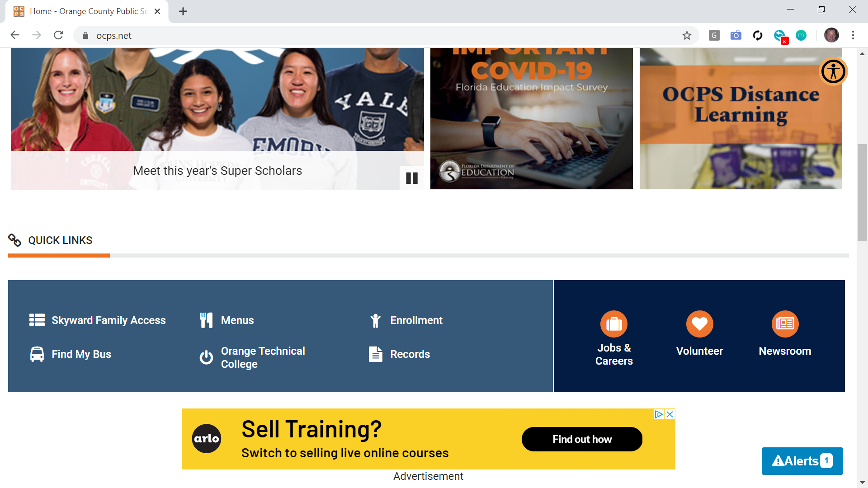Open the accessibility options icon
Screen dimensions: 868x488
(x=833, y=71)
